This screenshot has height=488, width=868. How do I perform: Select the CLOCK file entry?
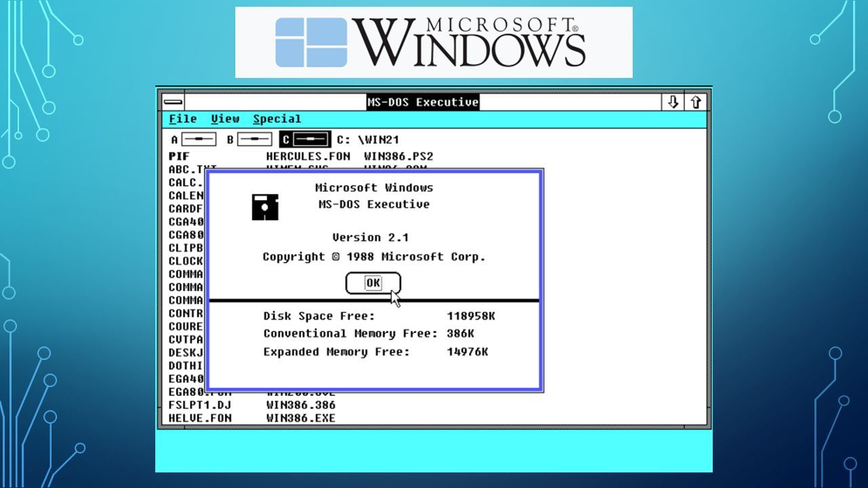(x=186, y=261)
